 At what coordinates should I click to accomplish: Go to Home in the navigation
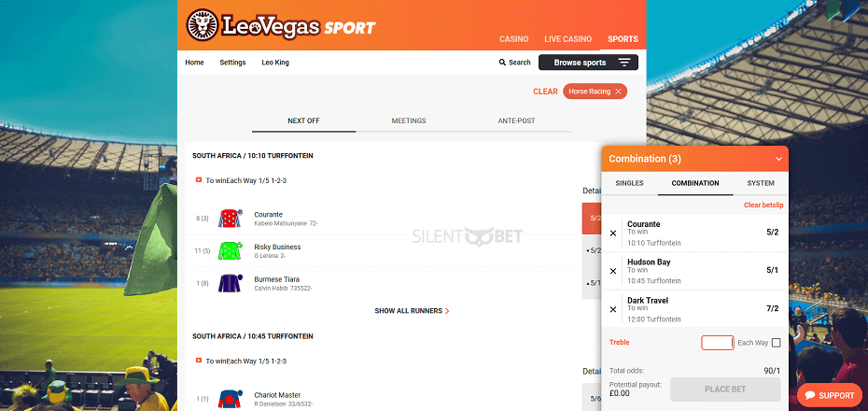(x=194, y=63)
